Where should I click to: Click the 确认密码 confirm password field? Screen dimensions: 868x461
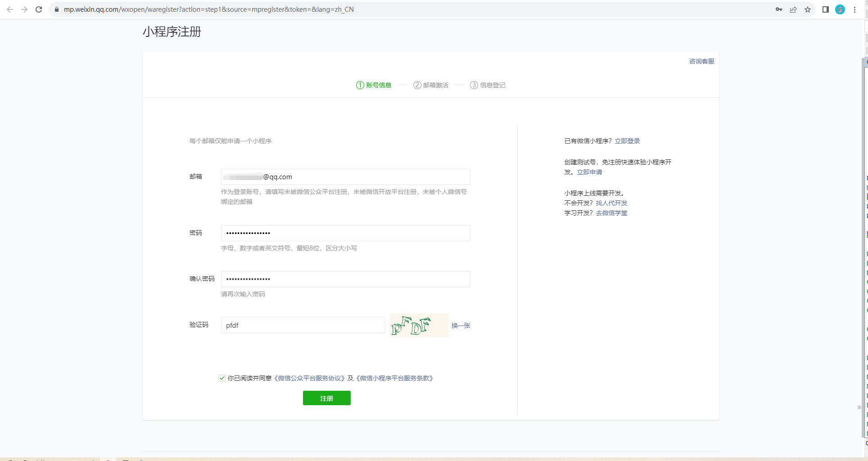[345, 279]
